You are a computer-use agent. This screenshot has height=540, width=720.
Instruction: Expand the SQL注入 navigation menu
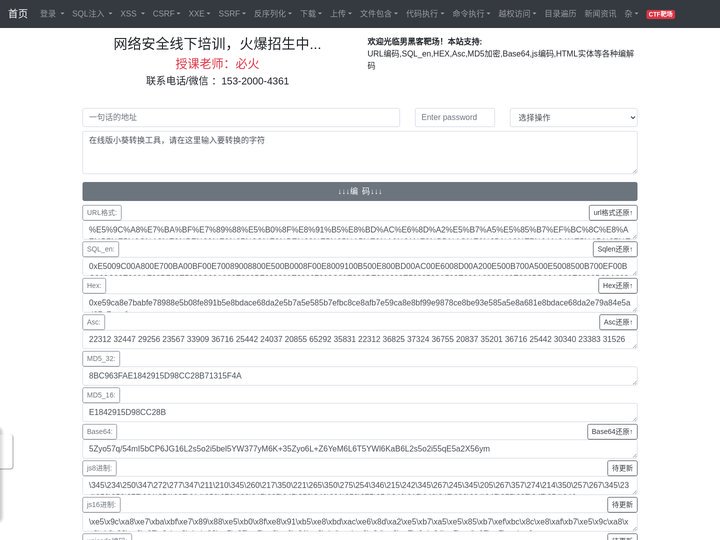(92, 14)
